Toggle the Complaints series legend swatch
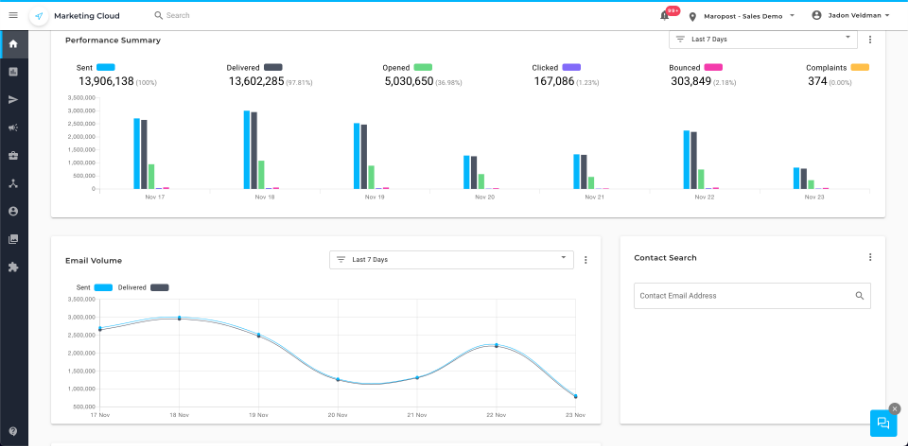Screen dimensions: 908x446 tap(860, 68)
